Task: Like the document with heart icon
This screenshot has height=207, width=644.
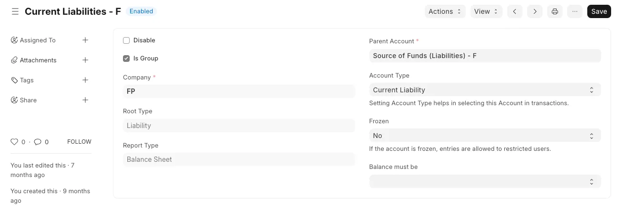Action: [14, 142]
